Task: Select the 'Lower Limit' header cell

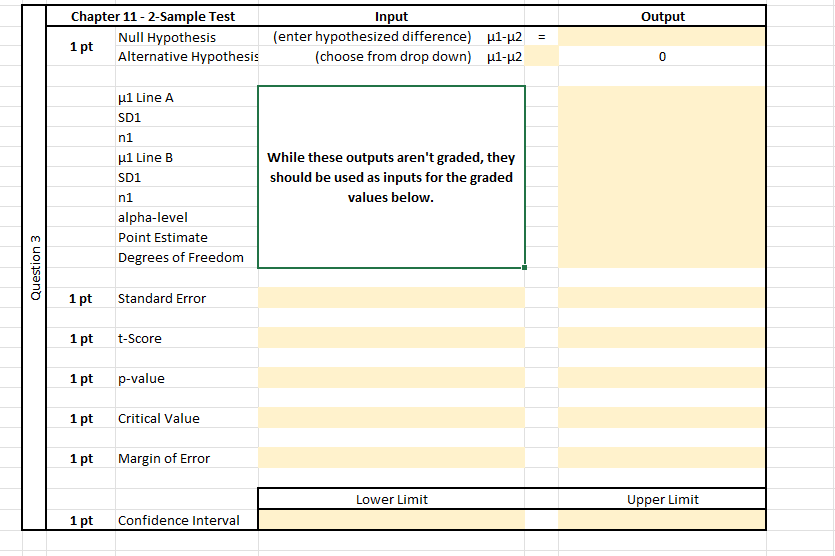Action: pos(391,499)
